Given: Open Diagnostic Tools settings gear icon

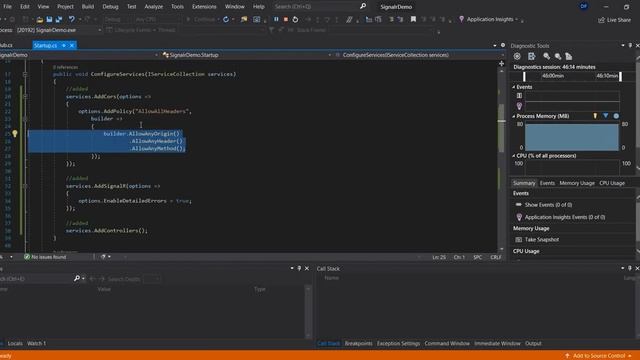Looking at the screenshot, I should click(x=517, y=56).
